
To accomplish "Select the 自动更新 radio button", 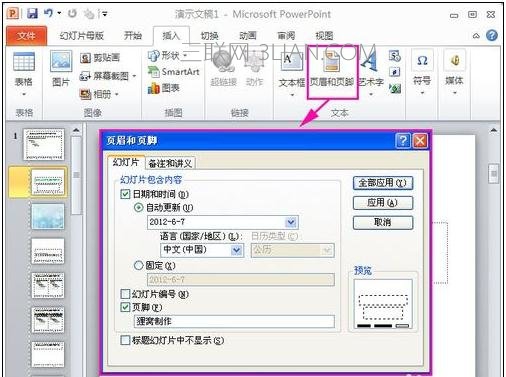I will coord(138,208).
